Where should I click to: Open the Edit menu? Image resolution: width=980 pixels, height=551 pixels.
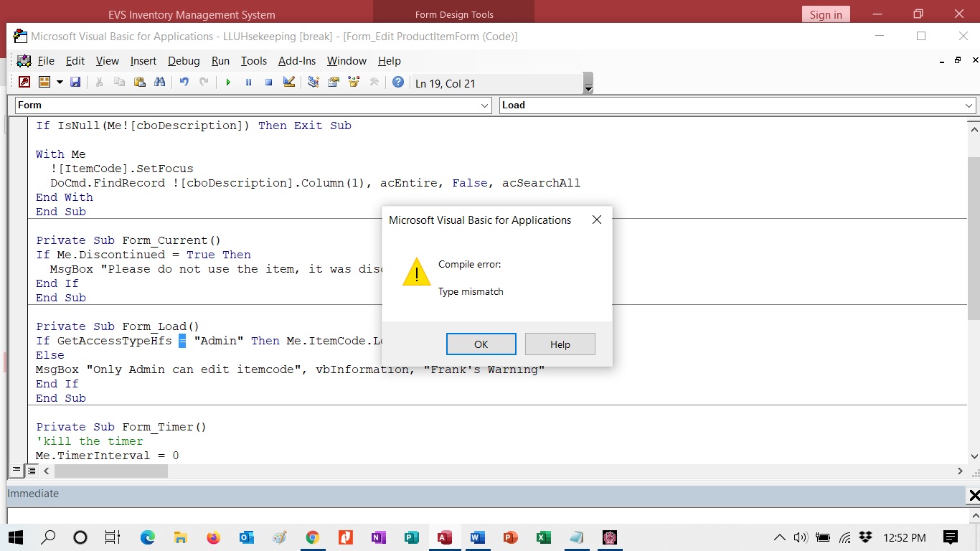click(75, 61)
